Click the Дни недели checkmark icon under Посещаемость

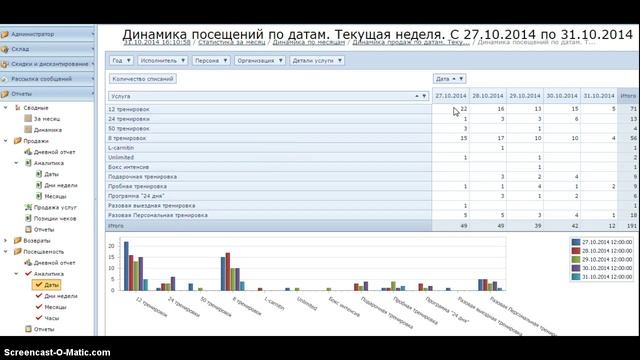point(39,296)
